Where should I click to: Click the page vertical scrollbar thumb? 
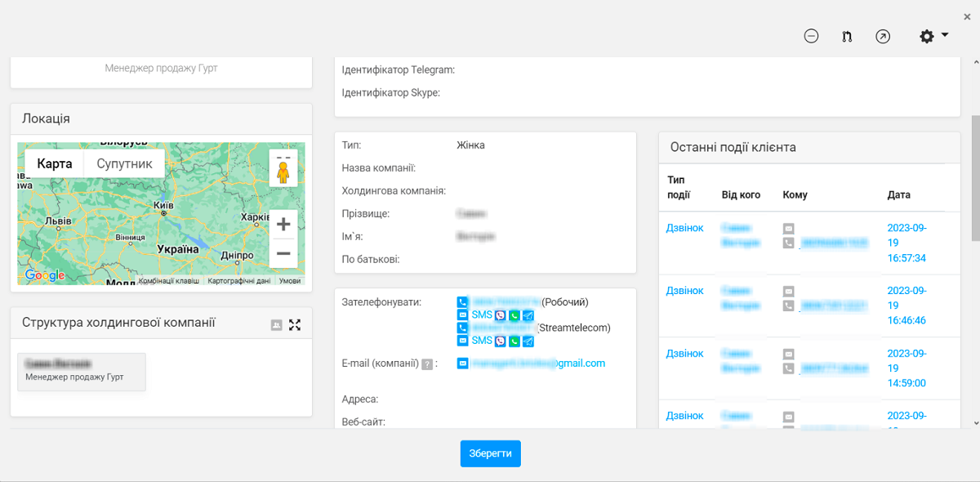point(975,178)
